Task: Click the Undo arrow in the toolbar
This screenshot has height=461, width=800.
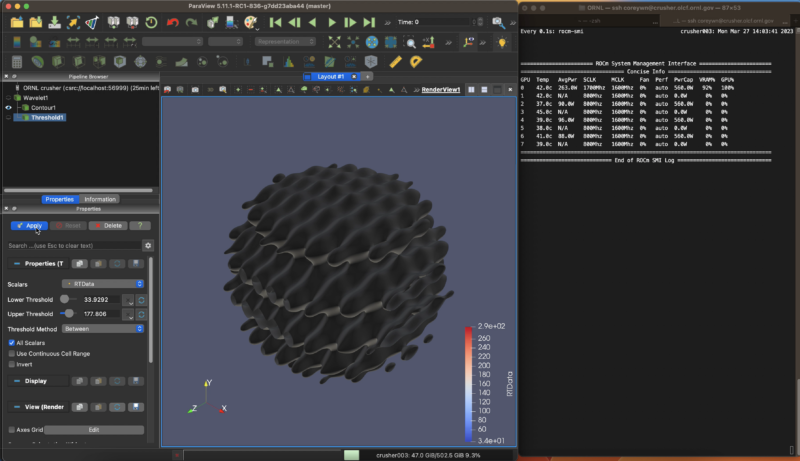Action: (172, 21)
